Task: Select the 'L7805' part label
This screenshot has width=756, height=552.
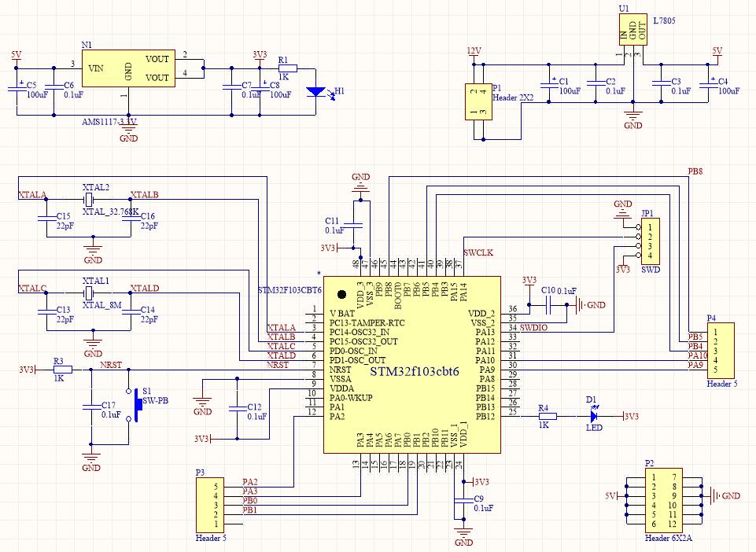Action: pos(665,20)
